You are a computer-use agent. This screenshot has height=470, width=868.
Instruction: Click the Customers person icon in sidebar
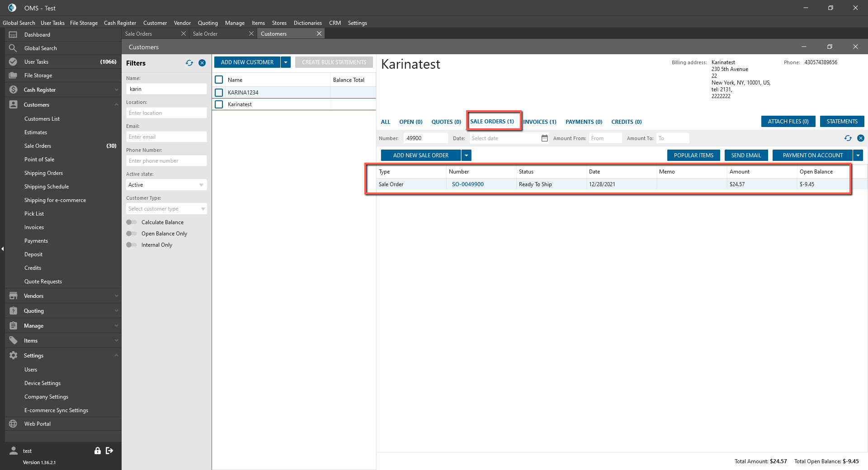13,104
